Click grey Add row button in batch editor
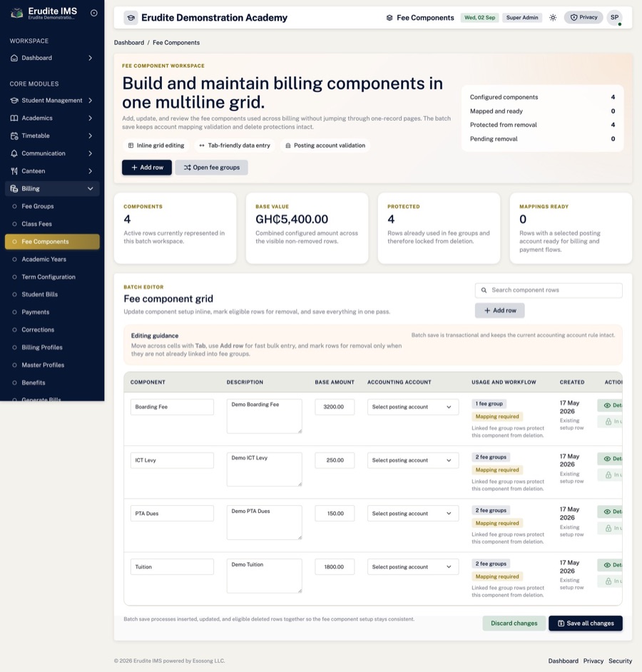The width and height of the screenshot is (642, 672). tap(500, 310)
